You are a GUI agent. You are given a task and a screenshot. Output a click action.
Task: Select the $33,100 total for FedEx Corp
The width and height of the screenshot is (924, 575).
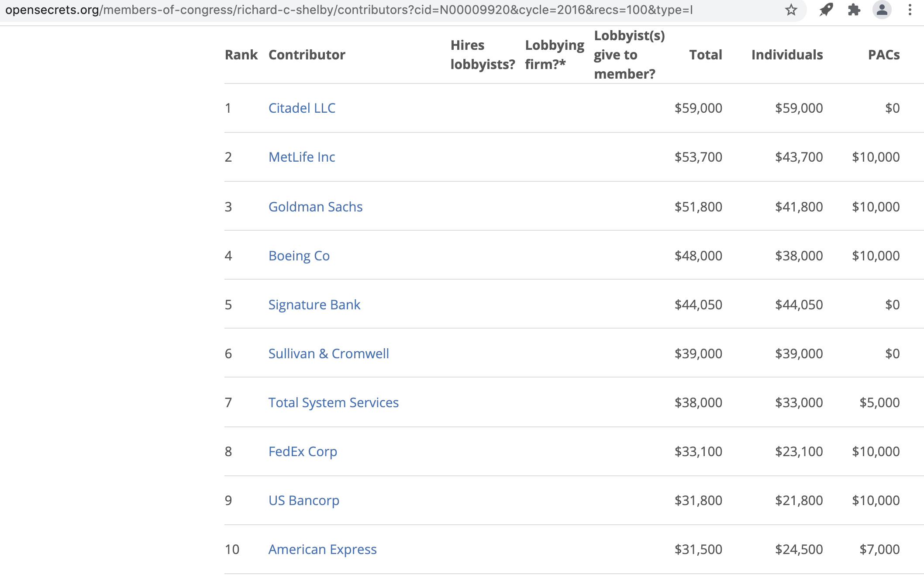pyautogui.click(x=698, y=451)
